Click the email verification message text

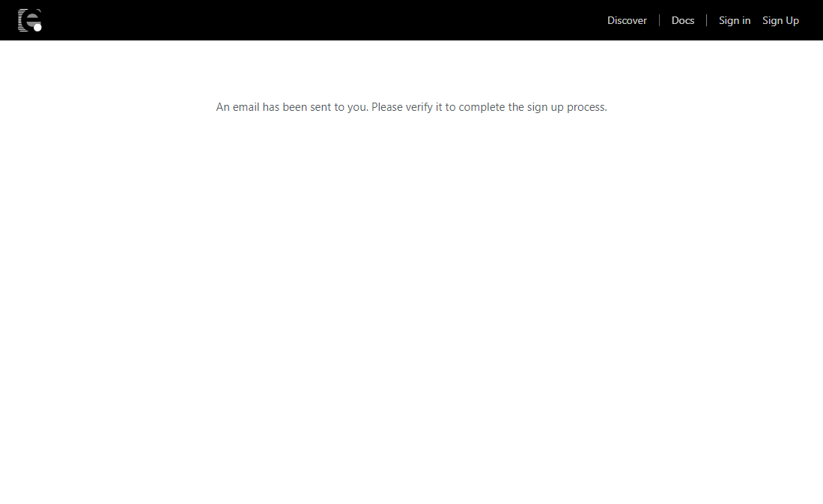pos(411,107)
